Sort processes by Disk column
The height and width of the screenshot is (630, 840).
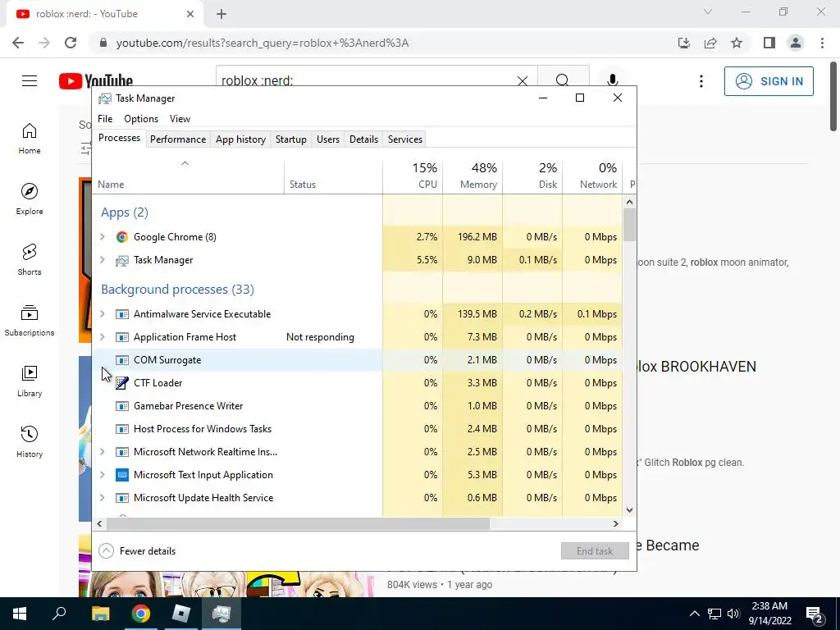[532, 176]
